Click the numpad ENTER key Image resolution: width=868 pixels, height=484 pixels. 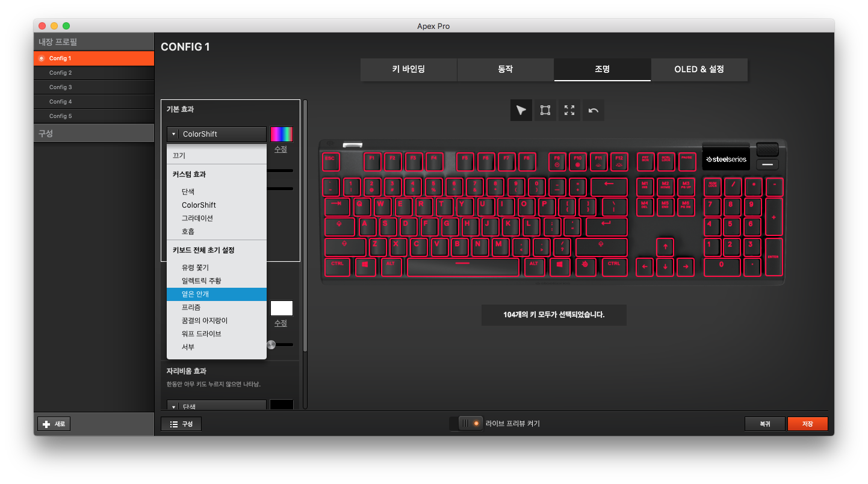click(x=773, y=257)
